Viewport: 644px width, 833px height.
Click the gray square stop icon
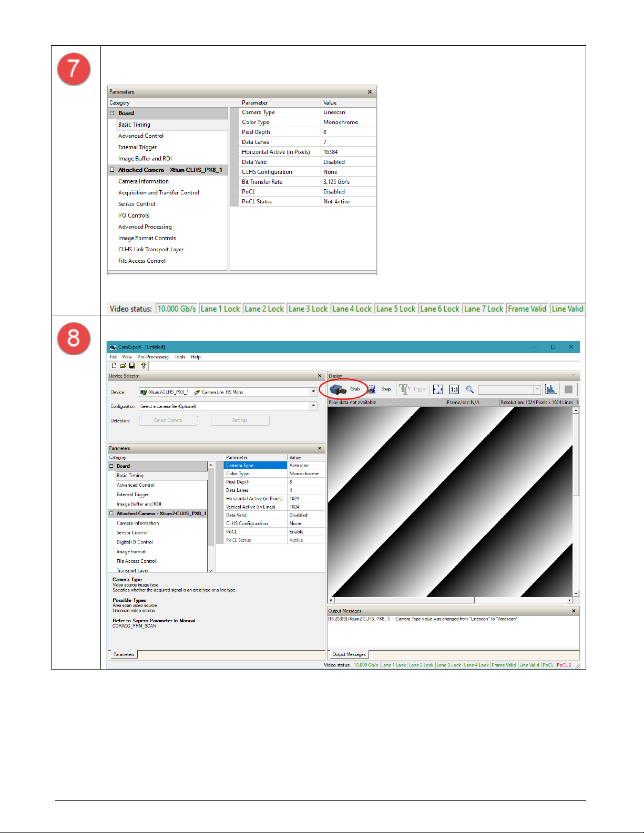568,389
